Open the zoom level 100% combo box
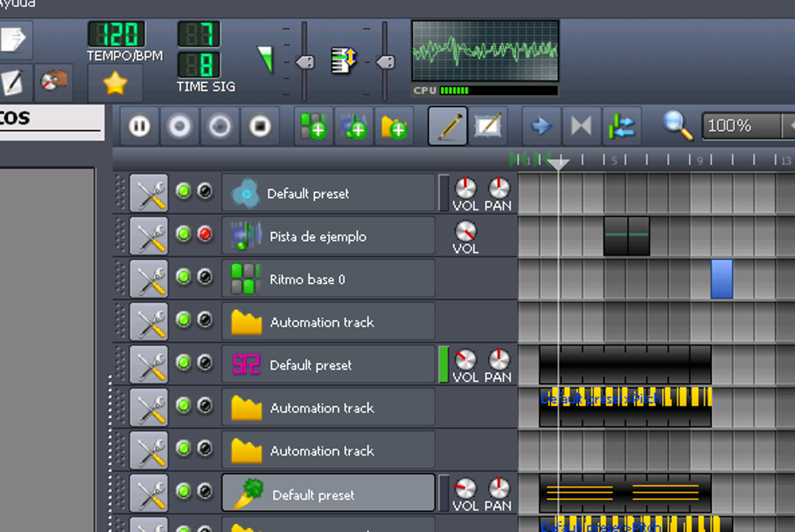795x532 pixels. 748,125
